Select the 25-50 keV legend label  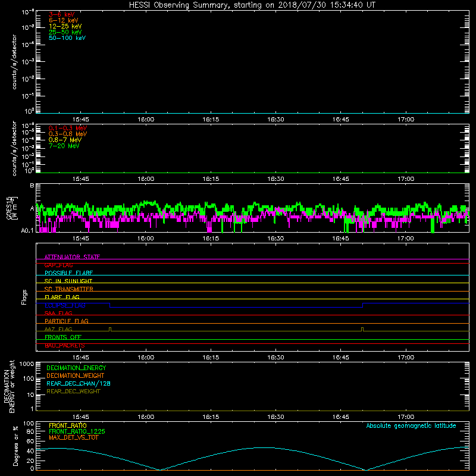click(65, 32)
